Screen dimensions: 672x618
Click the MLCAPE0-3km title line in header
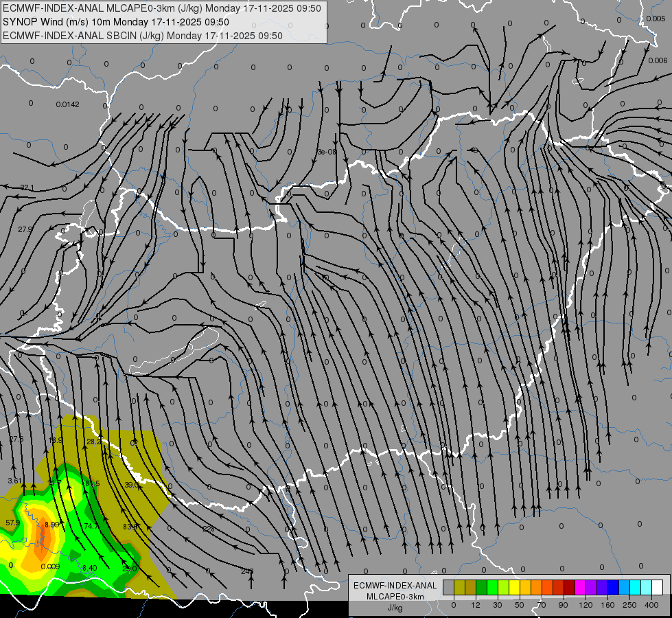[x=161, y=8]
